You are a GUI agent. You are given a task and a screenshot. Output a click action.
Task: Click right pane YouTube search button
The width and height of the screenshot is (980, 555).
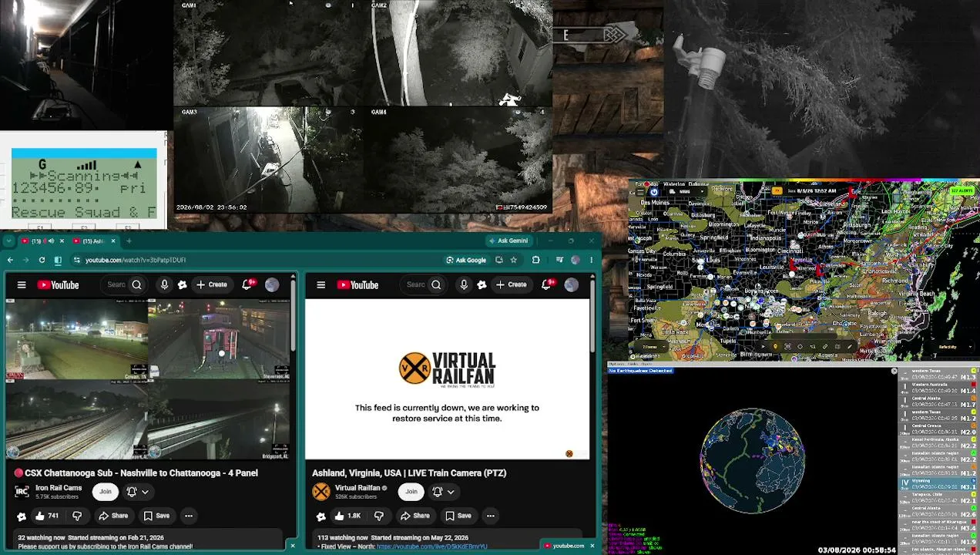click(436, 285)
